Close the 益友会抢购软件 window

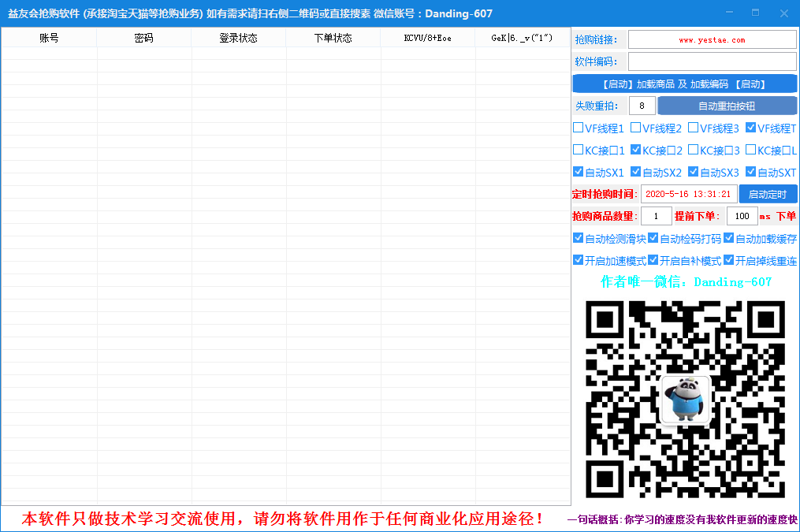click(x=784, y=13)
